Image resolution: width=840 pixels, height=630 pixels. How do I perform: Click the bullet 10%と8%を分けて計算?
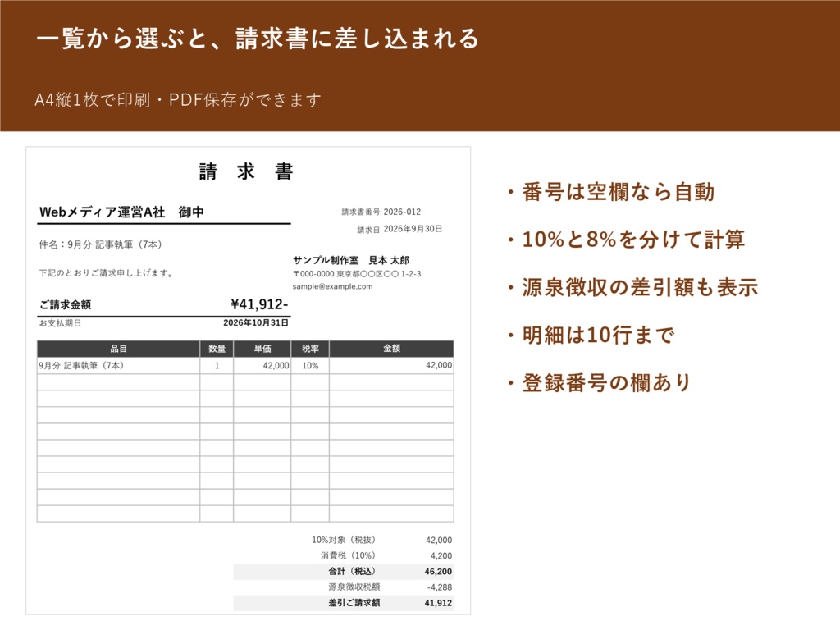pos(627,240)
